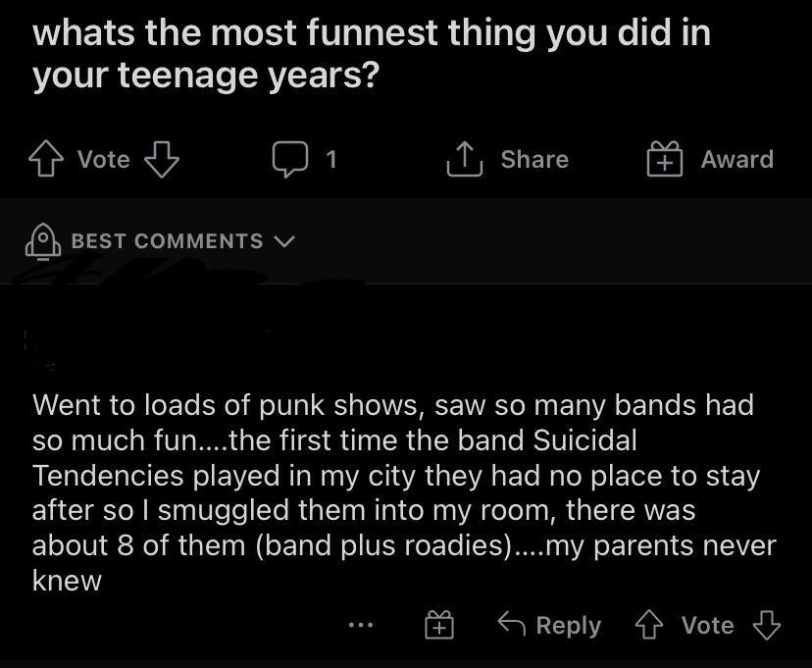The height and width of the screenshot is (668, 812).
Task: Tap the upvote arrow on the comment
Action: click(x=650, y=625)
